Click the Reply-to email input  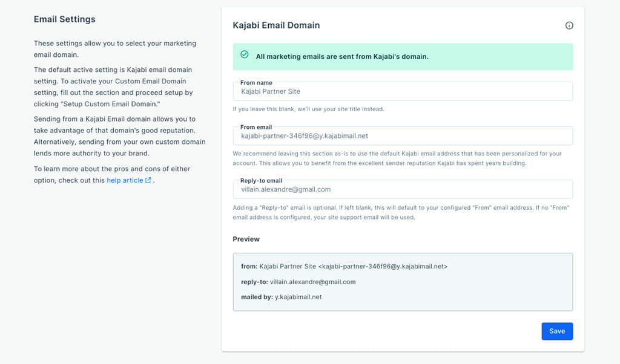[x=403, y=189]
